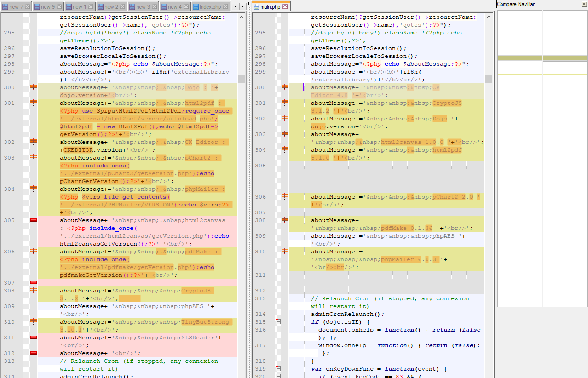Switch to the new 9 tab

click(48, 7)
